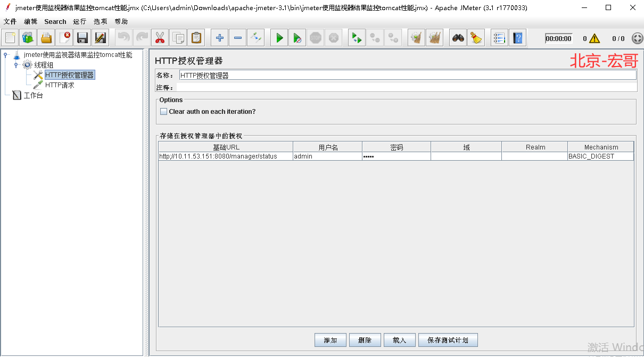Start the test with green play icon
The width and height of the screenshot is (644, 357).
click(x=279, y=38)
